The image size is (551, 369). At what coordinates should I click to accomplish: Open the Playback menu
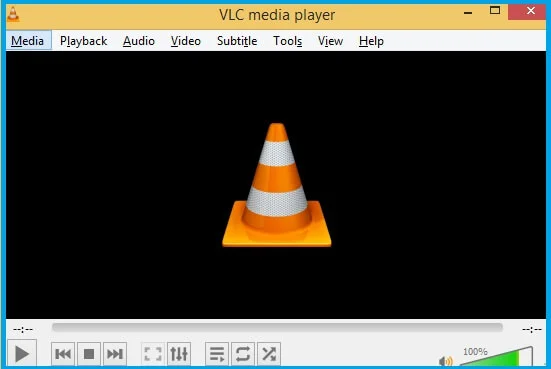pos(83,41)
